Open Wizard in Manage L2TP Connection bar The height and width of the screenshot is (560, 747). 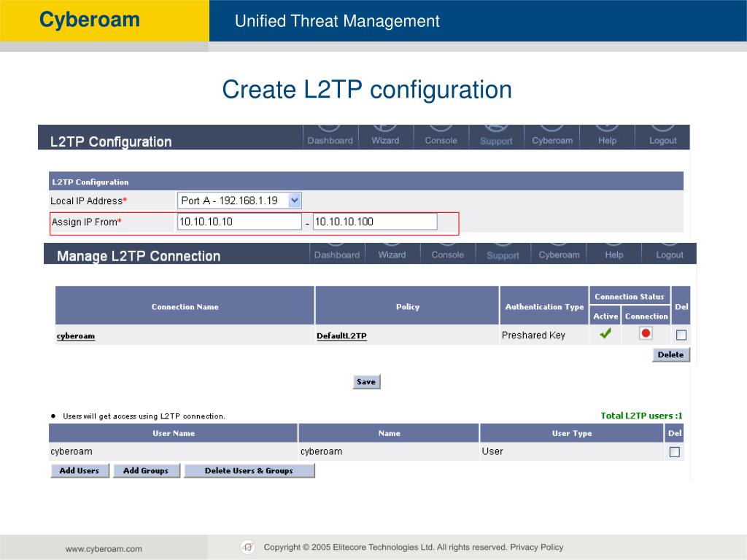coord(392,254)
